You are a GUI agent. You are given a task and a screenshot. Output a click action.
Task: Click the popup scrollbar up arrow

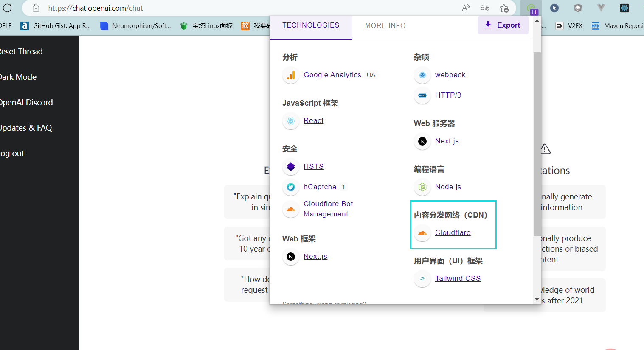tap(537, 20)
